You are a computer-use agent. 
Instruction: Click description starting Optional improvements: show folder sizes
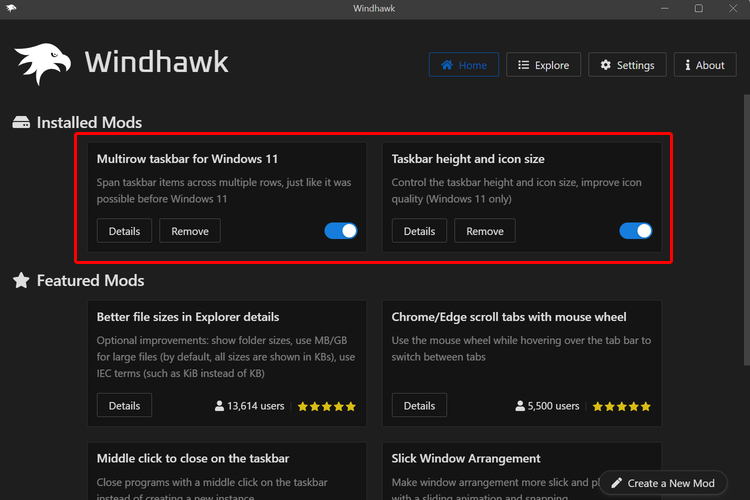(x=226, y=356)
